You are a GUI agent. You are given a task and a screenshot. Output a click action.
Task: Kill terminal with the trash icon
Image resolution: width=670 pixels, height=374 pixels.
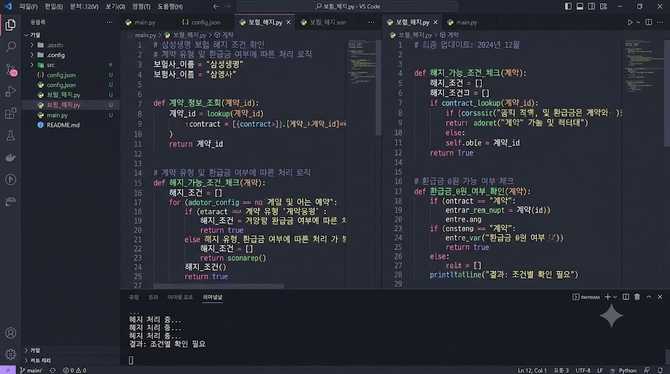(x=637, y=297)
